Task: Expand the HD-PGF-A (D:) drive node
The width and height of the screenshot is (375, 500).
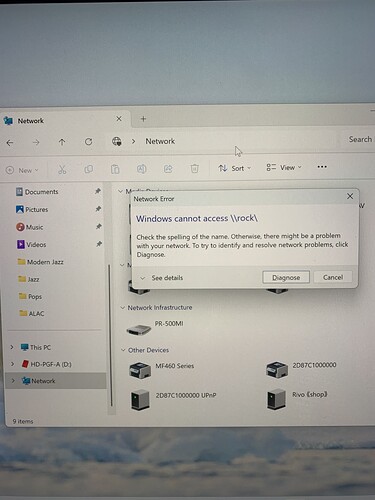Action: [12, 364]
